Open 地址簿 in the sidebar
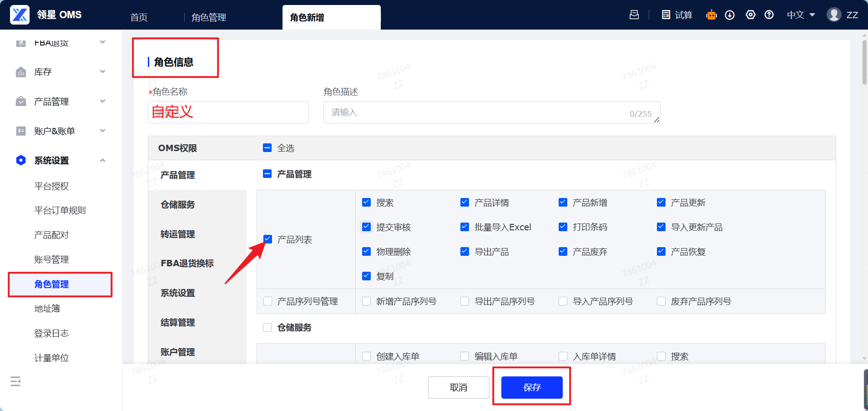 [47, 309]
